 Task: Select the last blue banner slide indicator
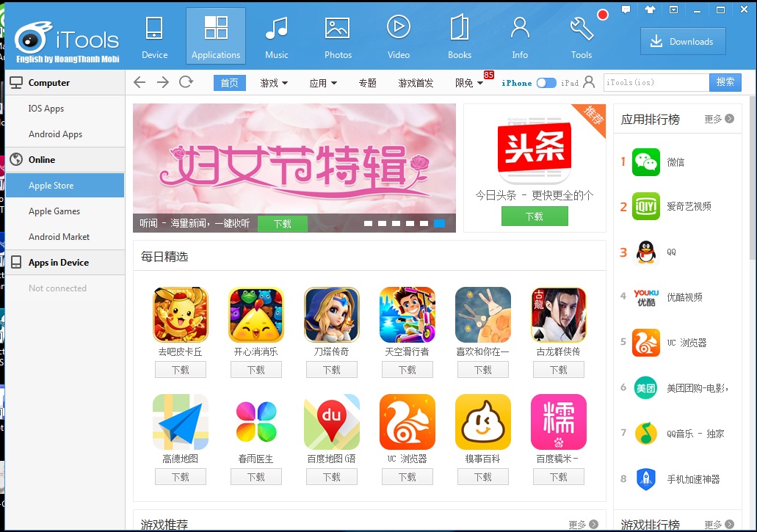tap(439, 223)
